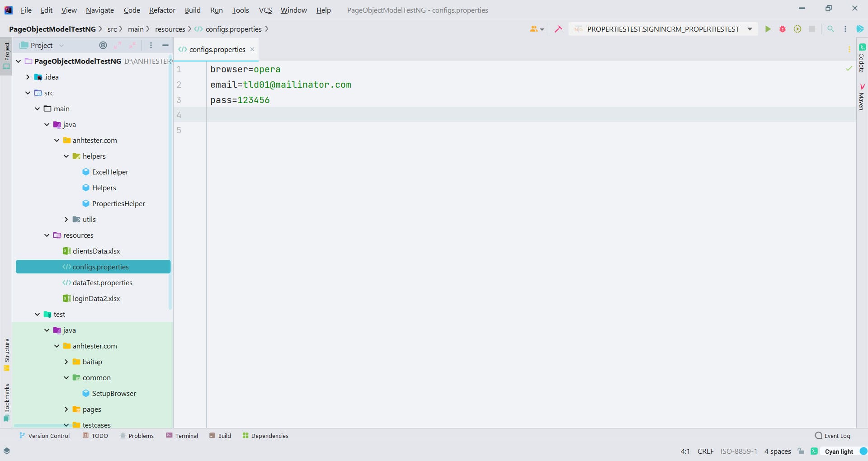Open the VCS menu
The height and width of the screenshot is (461, 868).
pos(265,10)
